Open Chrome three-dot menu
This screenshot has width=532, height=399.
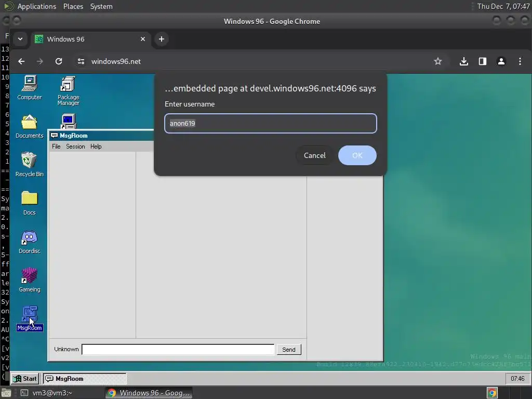coord(520,61)
